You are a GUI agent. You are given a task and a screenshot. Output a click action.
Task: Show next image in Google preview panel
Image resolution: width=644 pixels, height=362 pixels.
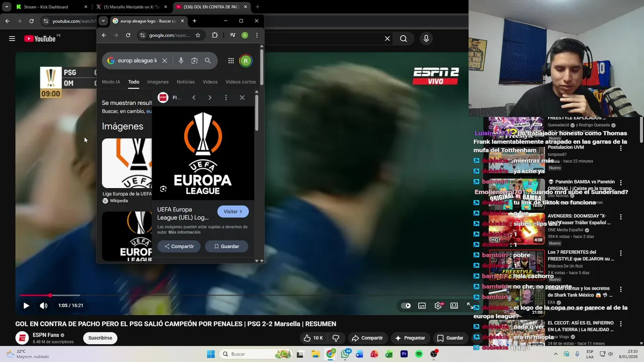pyautogui.click(x=210, y=98)
